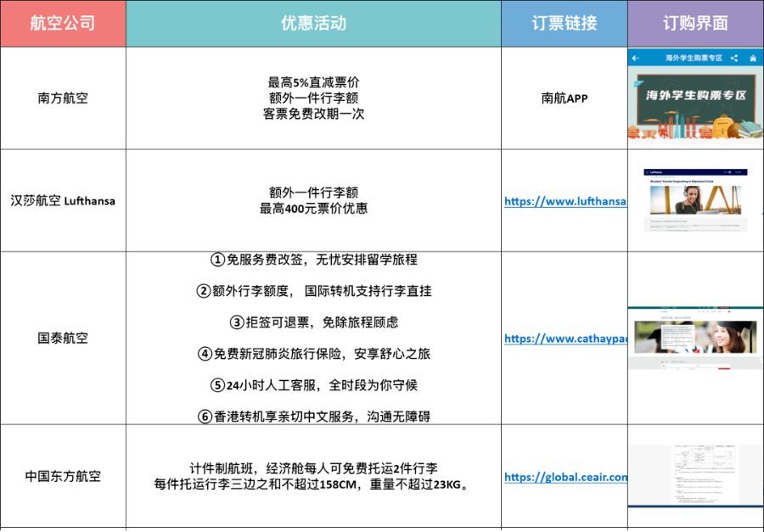Open the 中国东方航空 baggage table thumbnail
Screen dimensions: 764x532
click(695, 476)
